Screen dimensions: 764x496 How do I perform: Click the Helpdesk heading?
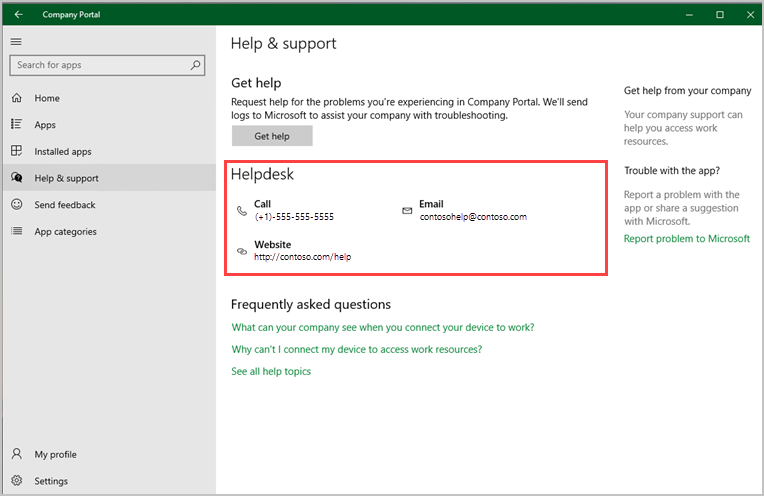[x=262, y=174]
